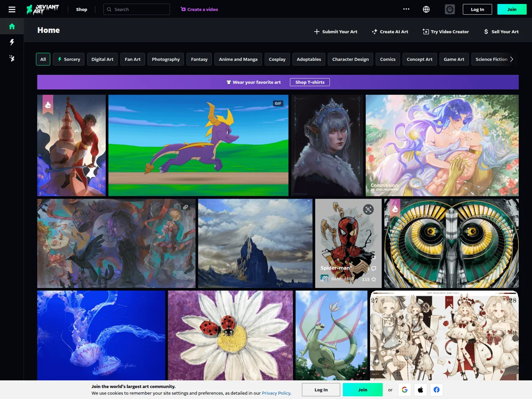The height and width of the screenshot is (399, 532).
Task: Click Create a video link
Action: (199, 9)
